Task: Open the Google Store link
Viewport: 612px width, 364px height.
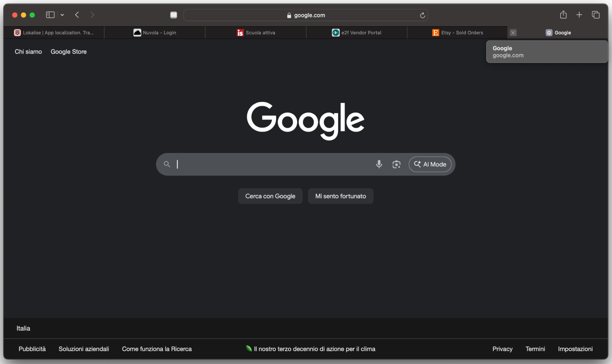Action: tap(69, 51)
